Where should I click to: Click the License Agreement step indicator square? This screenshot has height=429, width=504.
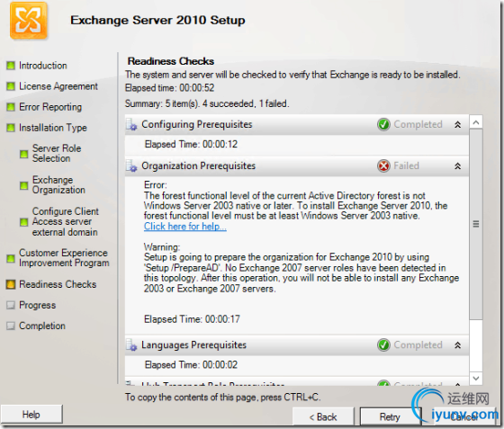[11, 86]
